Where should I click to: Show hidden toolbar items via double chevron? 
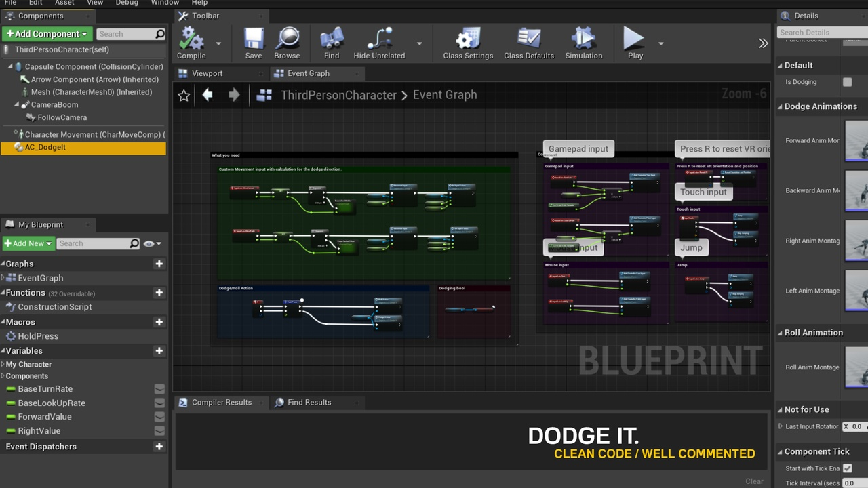(x=763, y=43)
